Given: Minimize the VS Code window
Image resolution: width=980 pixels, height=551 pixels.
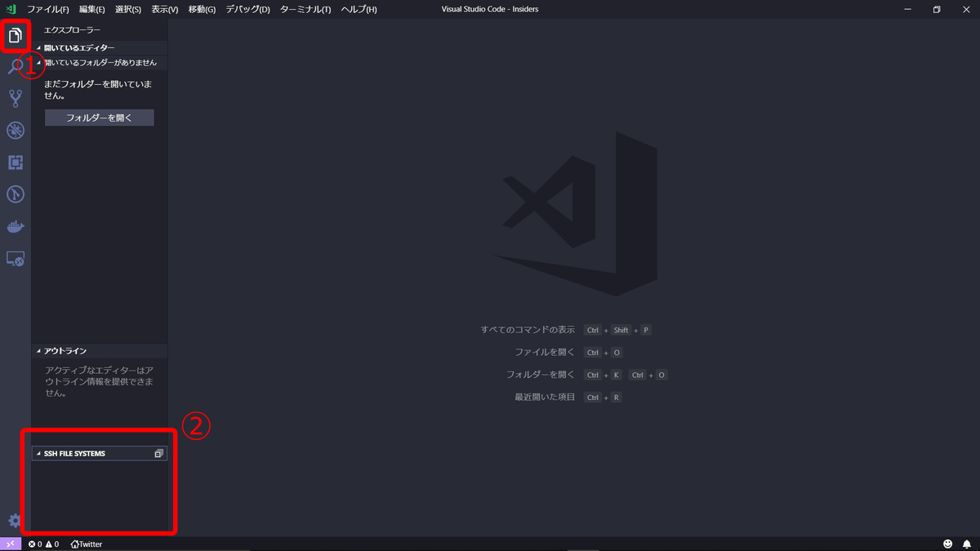Looking at the screenshot, I should (x=907, y=9).
